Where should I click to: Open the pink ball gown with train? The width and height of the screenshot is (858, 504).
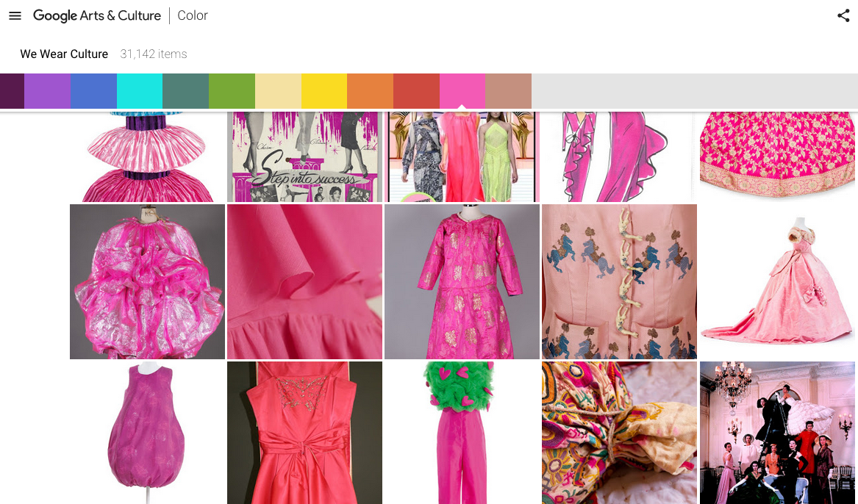[x=777, y=281]
